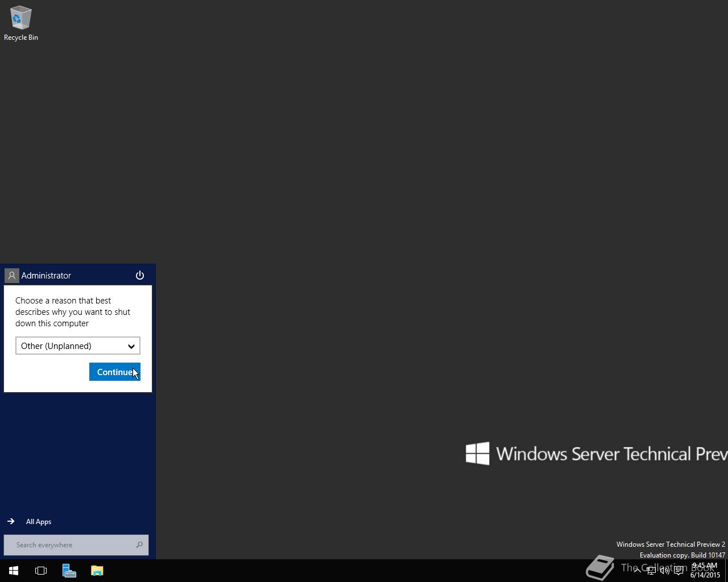
Task: Click the Start button on the taskbar
Action: 14,571
